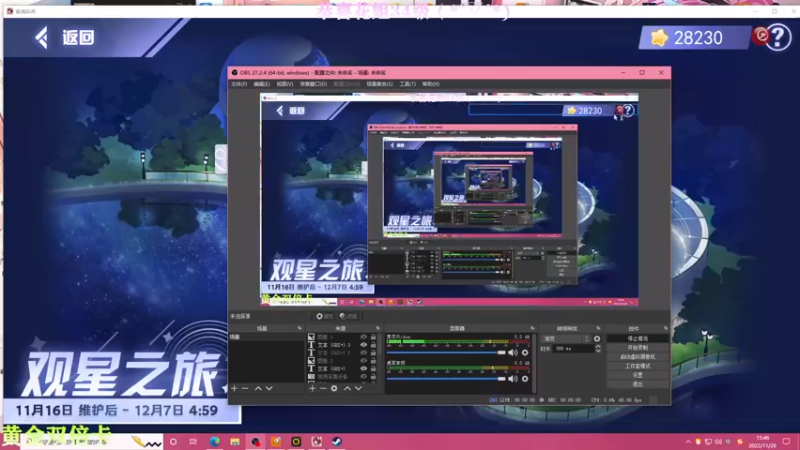The height and width of the screenshot is (450, 800).
Task: Open Steam from the taskbar
Action: [337, 442]
